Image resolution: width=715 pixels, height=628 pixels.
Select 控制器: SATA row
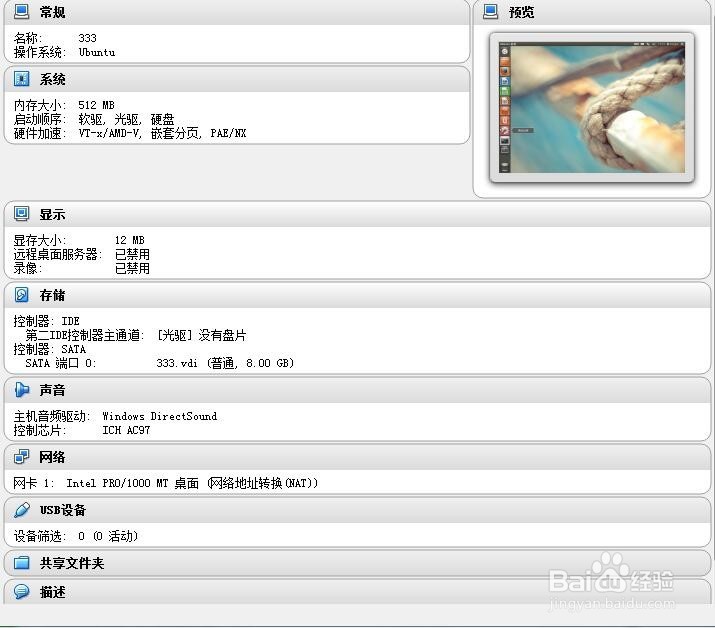tap(50, 349)
